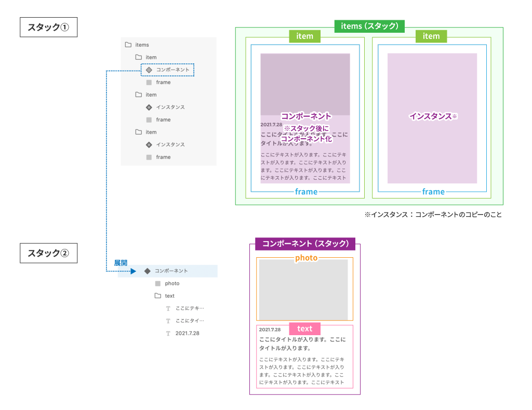The image size is (532, 410).
Task: Click the gray photo placeholder area
Action: (x=303, y=289)
